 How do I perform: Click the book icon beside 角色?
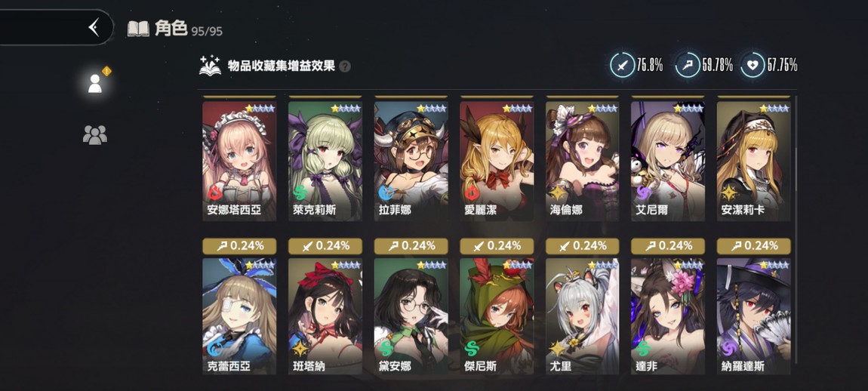[138, 29]
